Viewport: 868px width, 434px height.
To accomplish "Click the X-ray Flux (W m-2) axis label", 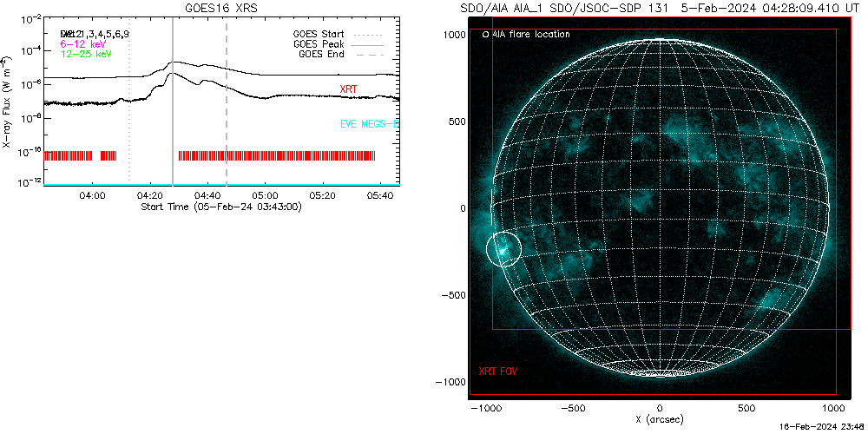I will pos(5,101).
